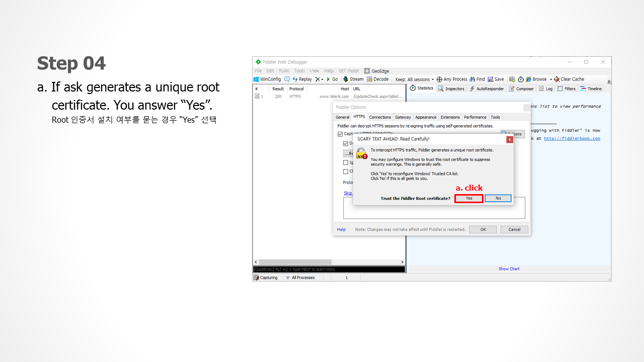Click the WinConfig Windows icon

pos(256,79)
